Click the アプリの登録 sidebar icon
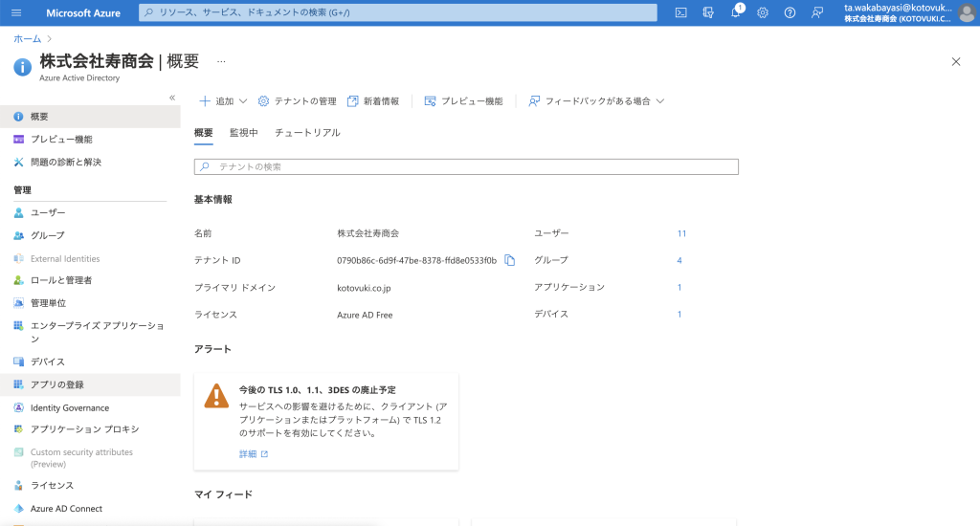980x526 pixels. (x=19, y=384)
